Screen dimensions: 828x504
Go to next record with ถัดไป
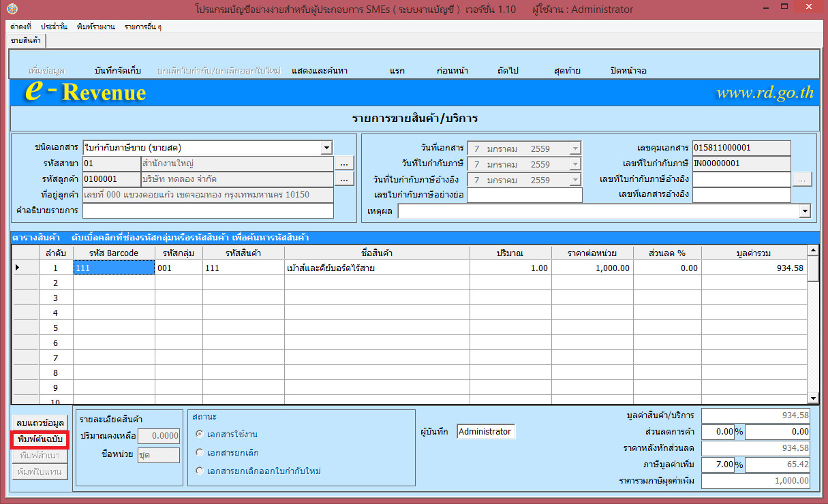click(x=508, y=71)
